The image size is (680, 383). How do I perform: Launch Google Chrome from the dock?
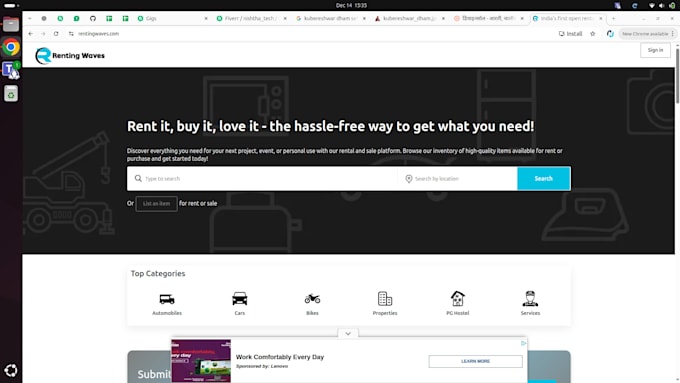[11, 47]
